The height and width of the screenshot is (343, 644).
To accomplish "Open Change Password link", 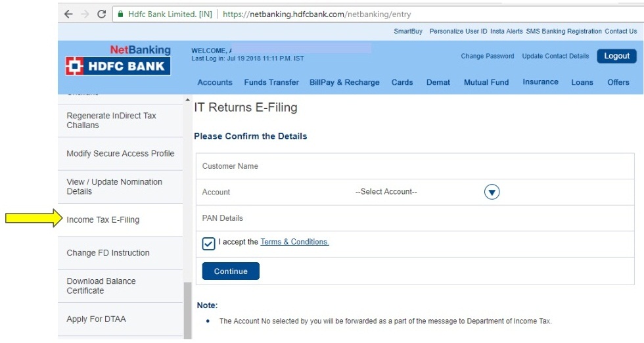I will [x=487, y=56].
